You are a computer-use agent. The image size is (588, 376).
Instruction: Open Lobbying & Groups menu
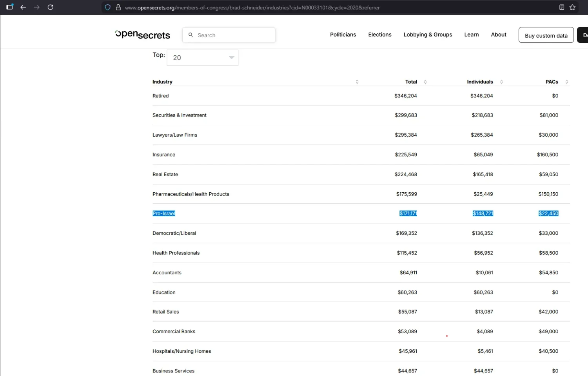(x=428, y=35)
